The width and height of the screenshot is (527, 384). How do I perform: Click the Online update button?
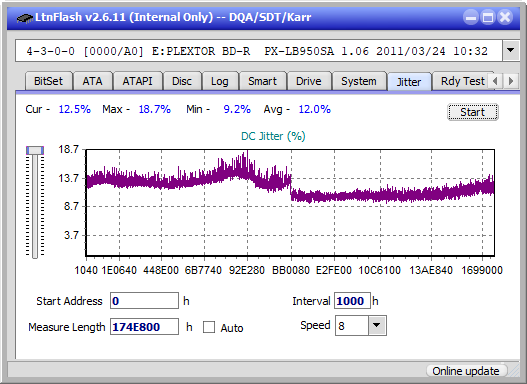(466, 371)
